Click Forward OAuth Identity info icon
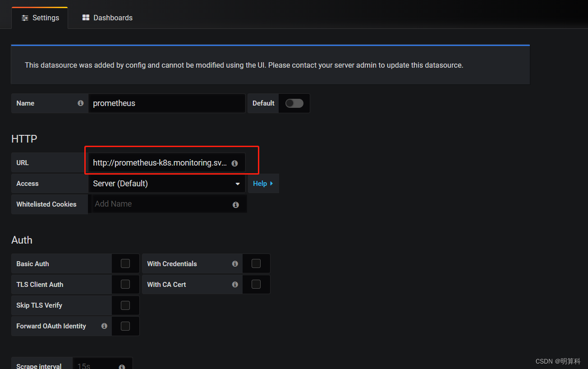588x369 pixels. pos(104,326)
